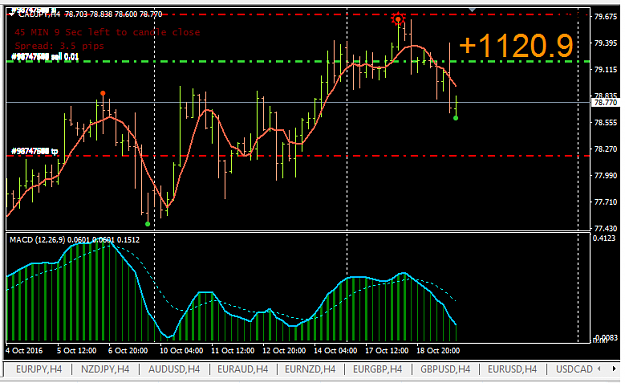Click the 10 Oct 04:00 time axis label
The width and height of the screenshot is (625, 383).
181,351
